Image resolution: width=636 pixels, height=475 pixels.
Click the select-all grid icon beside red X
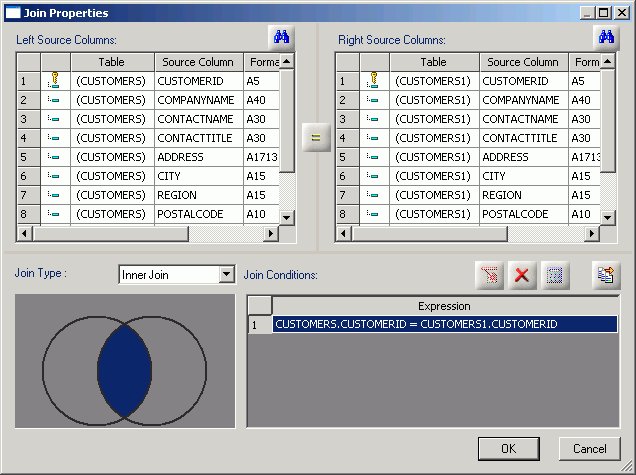555,276
